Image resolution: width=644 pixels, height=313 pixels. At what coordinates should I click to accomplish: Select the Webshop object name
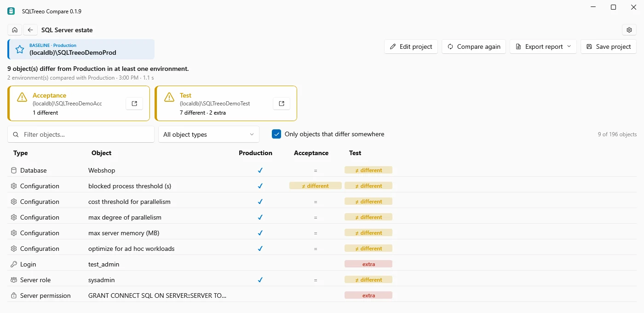[x=102, y=170]
